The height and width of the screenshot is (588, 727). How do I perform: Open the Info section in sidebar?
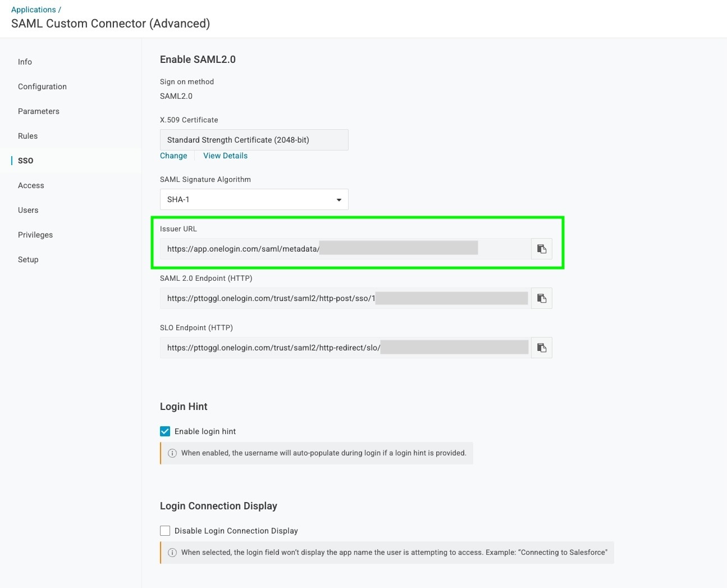click(x=25, y=62)
